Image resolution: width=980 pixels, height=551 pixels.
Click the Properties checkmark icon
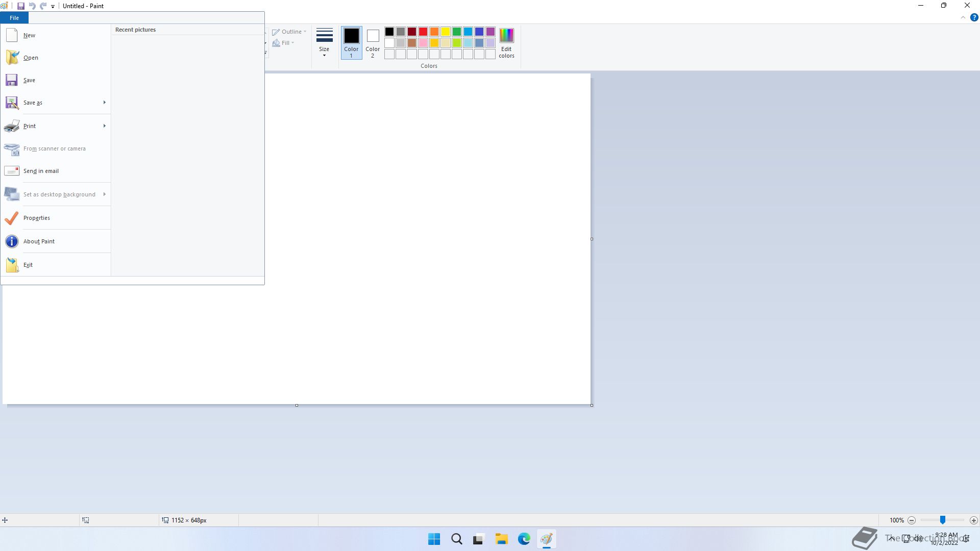[12, 218]
